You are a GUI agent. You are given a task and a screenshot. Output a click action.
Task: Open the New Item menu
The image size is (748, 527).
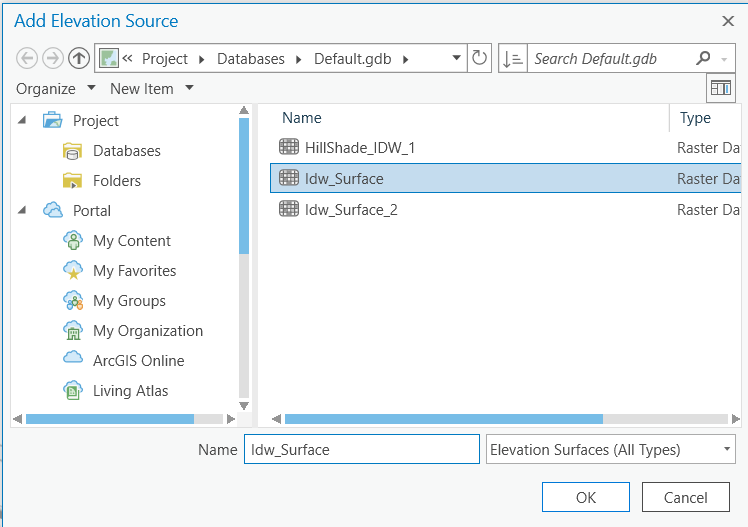151,89
